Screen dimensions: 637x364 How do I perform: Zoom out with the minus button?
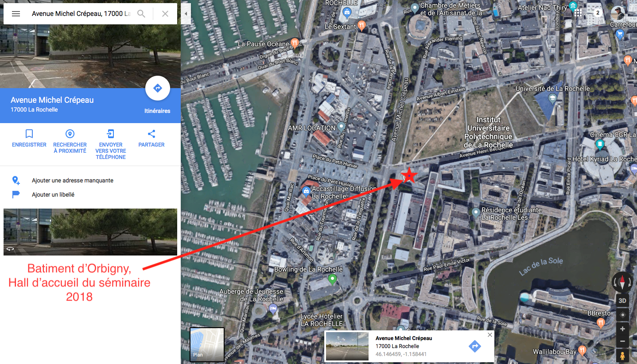pyautogui.click(x=622, y=341)
